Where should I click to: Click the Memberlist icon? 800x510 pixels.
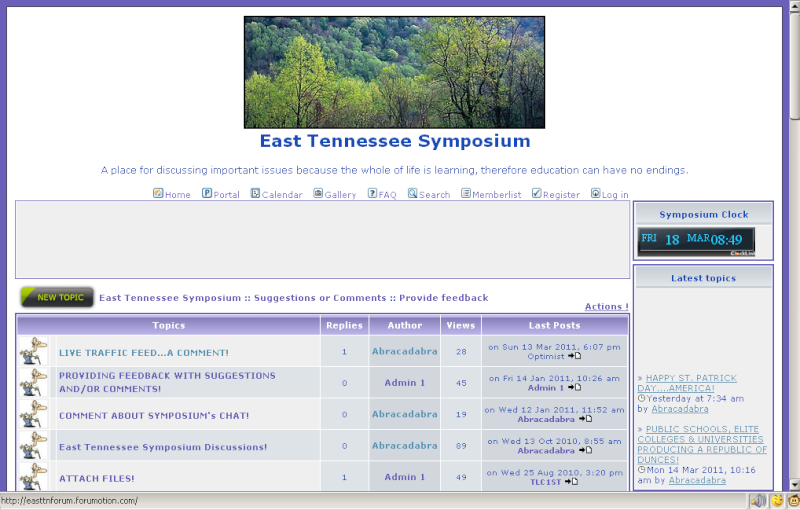coord(466,193)
